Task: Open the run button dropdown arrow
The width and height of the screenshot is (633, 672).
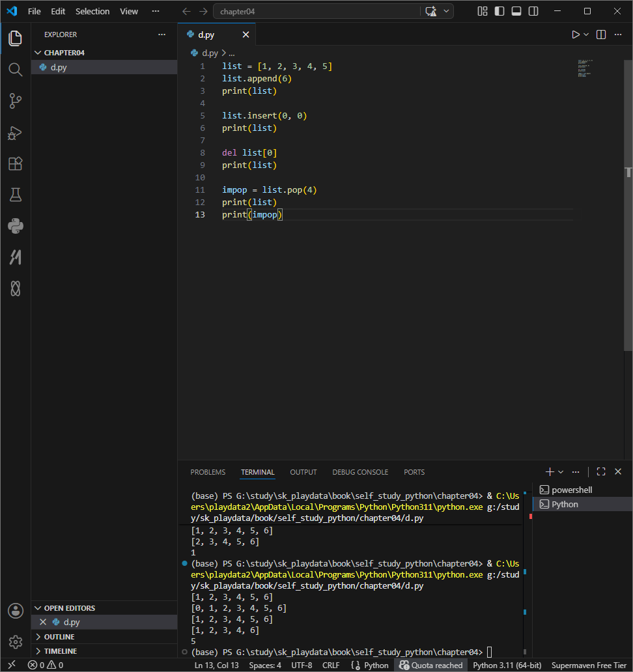Action: pos(586,35)
